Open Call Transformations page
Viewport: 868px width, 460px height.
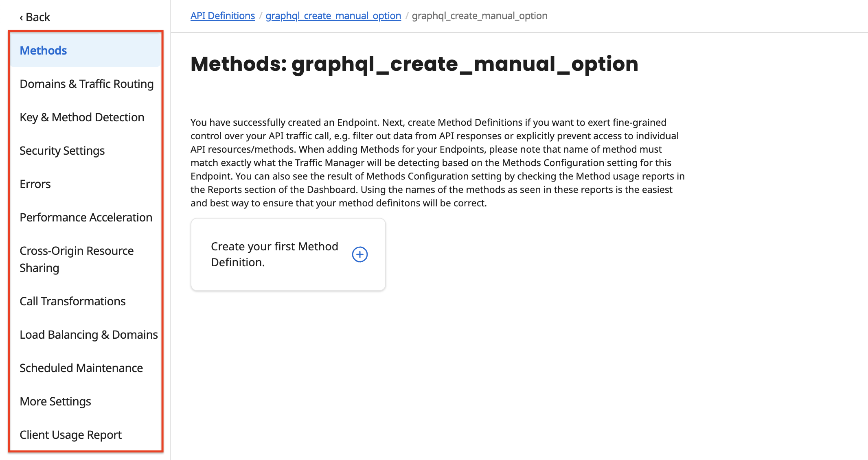[x=72, y=301]
